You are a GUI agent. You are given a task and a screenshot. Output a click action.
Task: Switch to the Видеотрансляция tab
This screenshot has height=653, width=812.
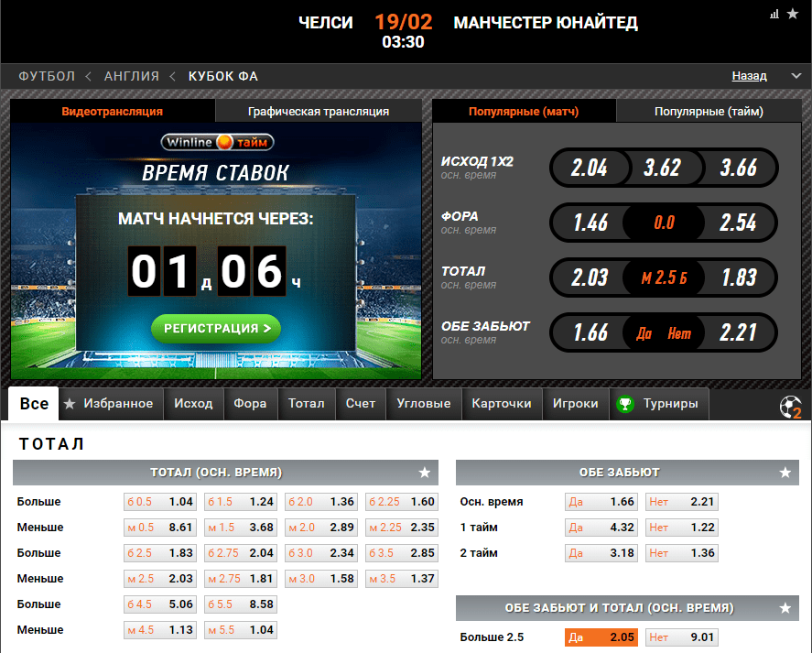[113, 111]
